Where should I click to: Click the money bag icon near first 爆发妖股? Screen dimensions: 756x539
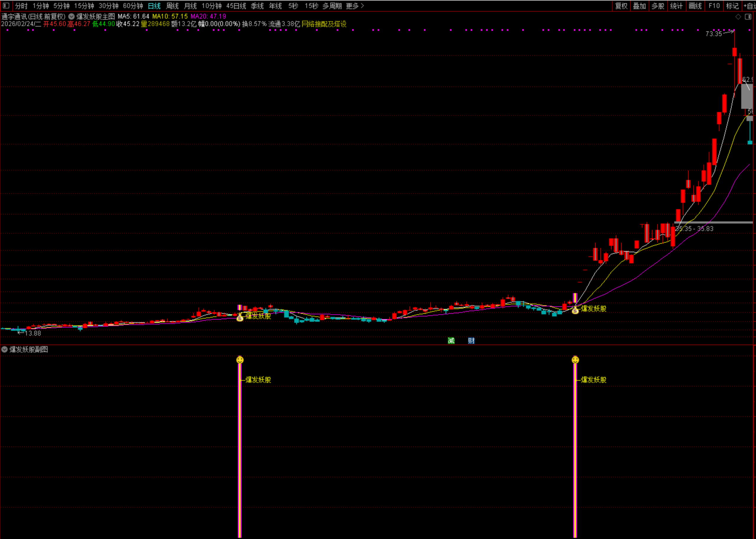pyautogui.click(x=240, y=318)
